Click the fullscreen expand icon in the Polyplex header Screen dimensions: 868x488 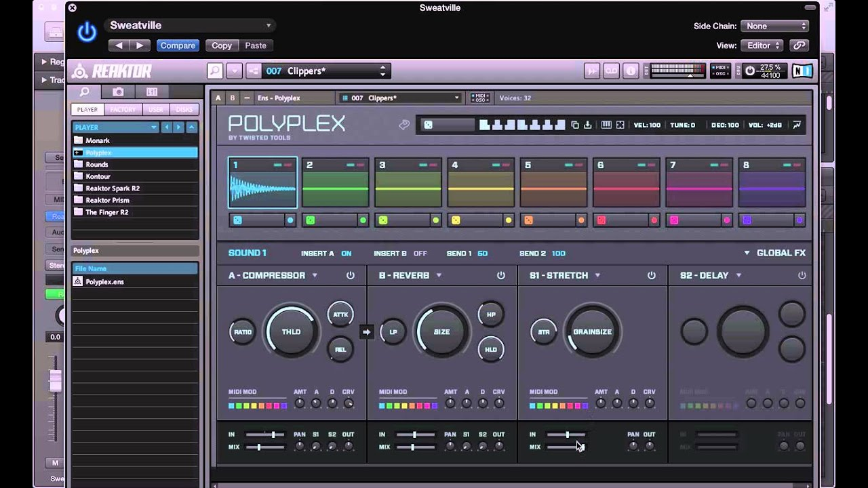coord(620,125)
